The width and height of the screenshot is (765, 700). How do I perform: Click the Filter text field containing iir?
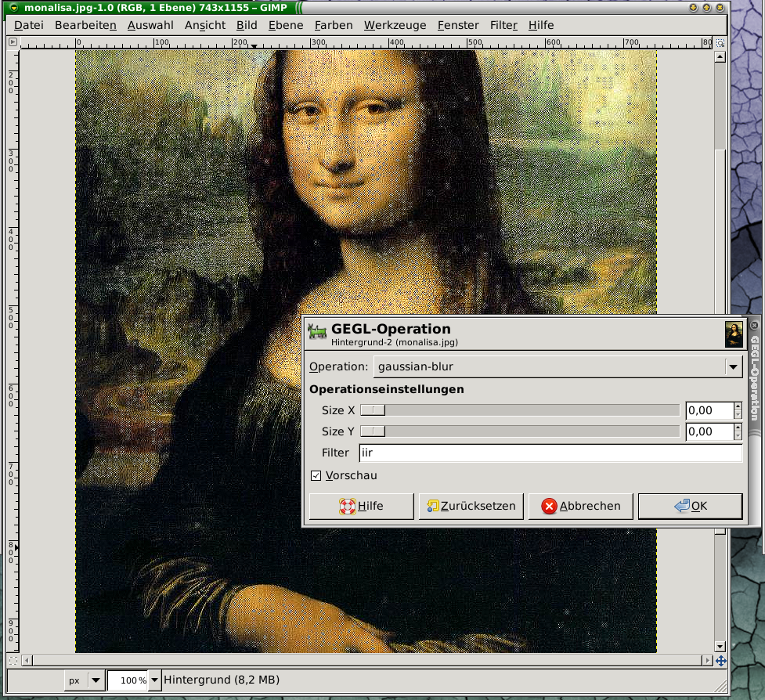tap(550, 453)
